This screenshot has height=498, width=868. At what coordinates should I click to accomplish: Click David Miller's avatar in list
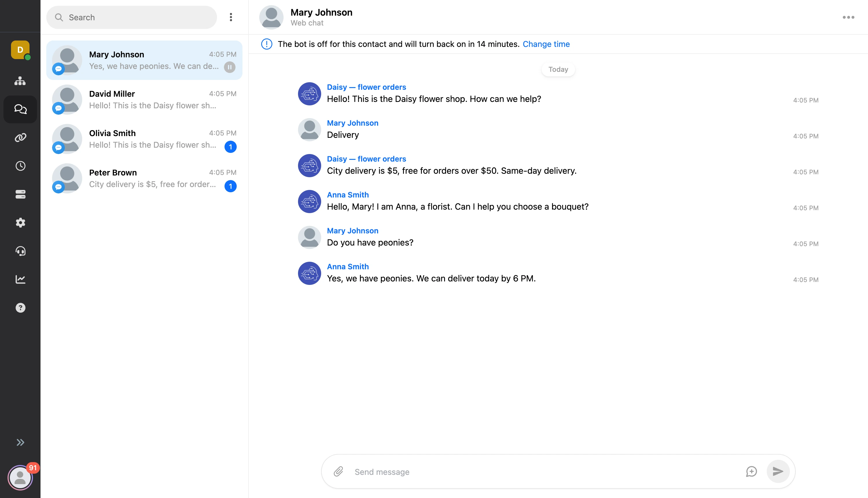tap(67, 100)
